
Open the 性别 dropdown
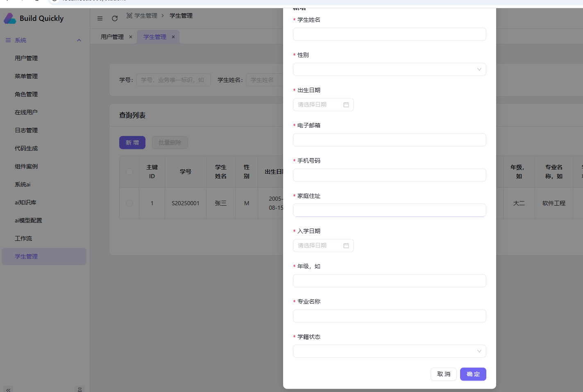click(x=389, y=70)
